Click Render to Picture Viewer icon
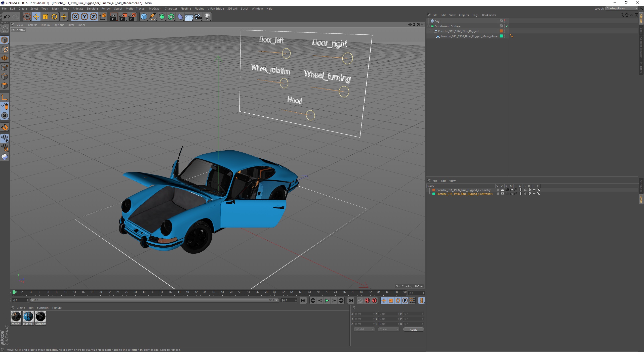644x352 pixels. 123,17
